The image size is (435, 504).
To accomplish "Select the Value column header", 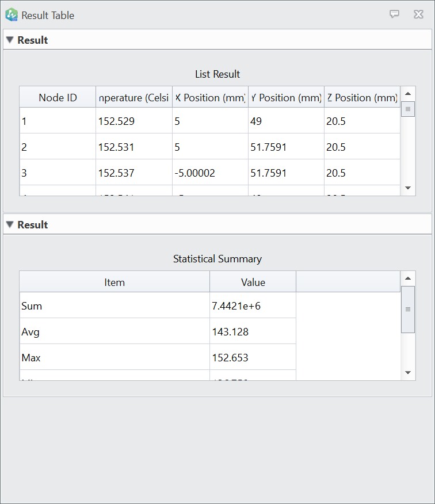I will pos(253,282).
